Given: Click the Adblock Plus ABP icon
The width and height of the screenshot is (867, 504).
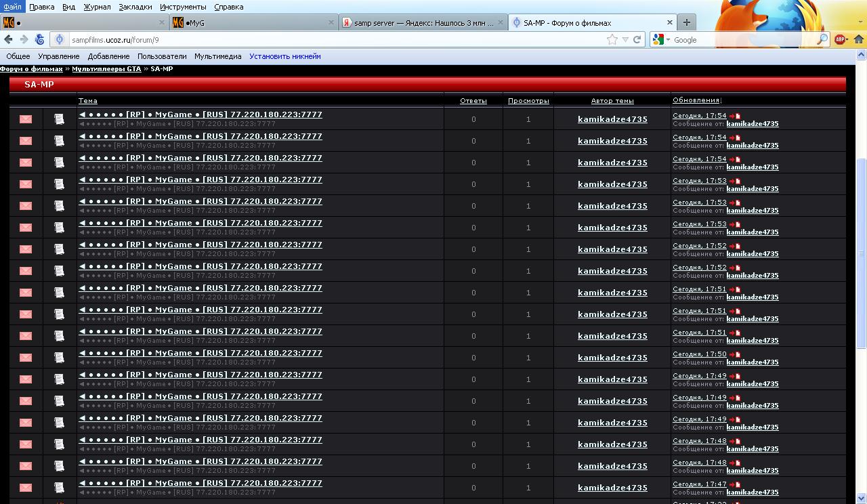Looking at the screenshot, I should (x=839, y=40).
